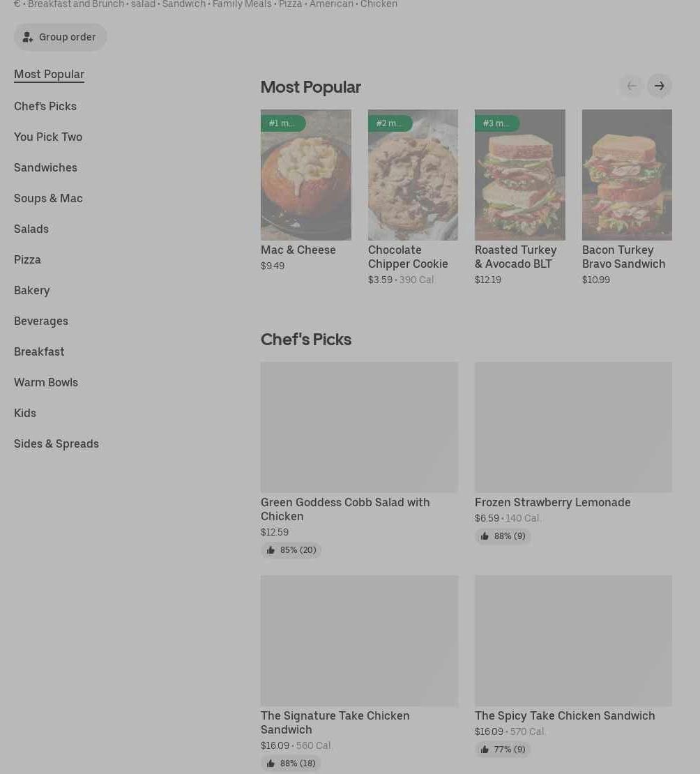Click thumbs-up rating on Green Goddess Cobb Salad
The height and width of the screenshot is (774, 700).
pos(291,550)
